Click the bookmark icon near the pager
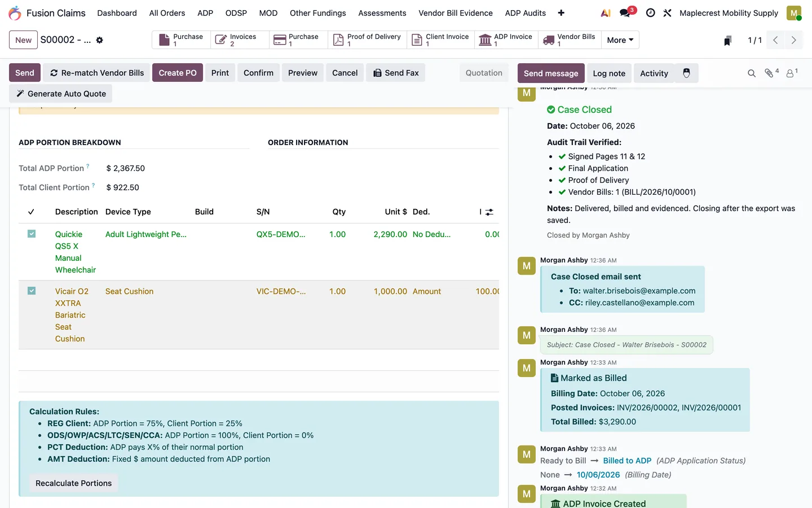Viewport: 812px width, 508px height. [x=728, y=40]
